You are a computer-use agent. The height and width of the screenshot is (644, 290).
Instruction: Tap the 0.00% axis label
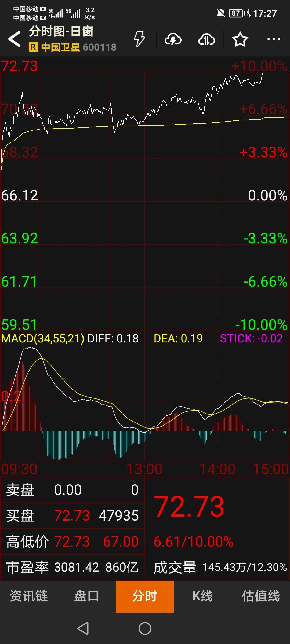coord(268,195)
